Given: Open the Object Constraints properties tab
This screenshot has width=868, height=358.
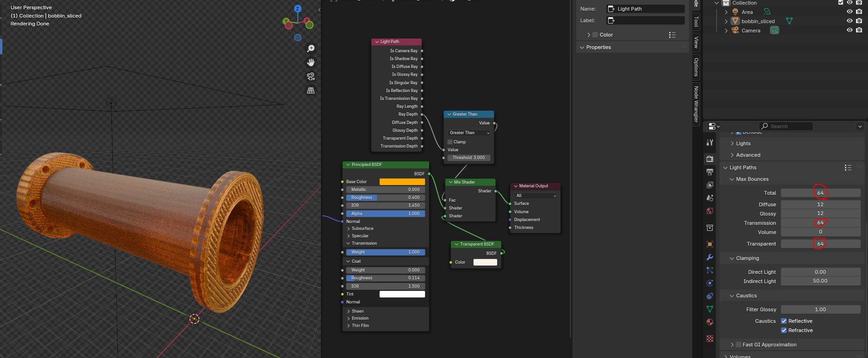Looking at the screenshot, I should 710,296.
